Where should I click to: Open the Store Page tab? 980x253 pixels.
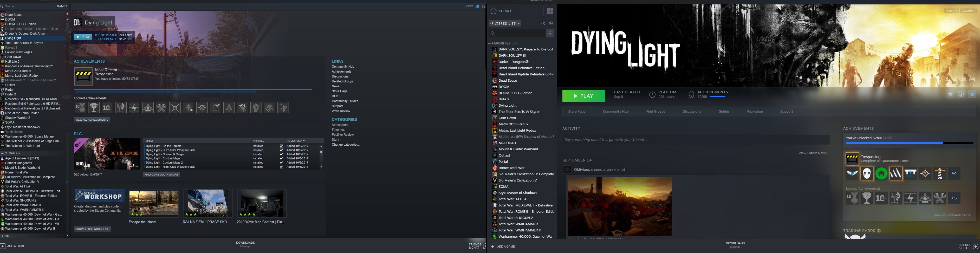pyautogui.click(x=577, y=112)
